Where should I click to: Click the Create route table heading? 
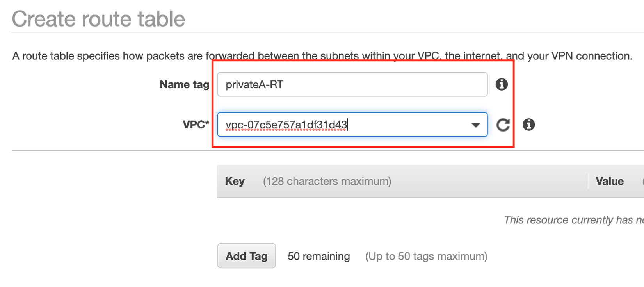pos(98,19)
